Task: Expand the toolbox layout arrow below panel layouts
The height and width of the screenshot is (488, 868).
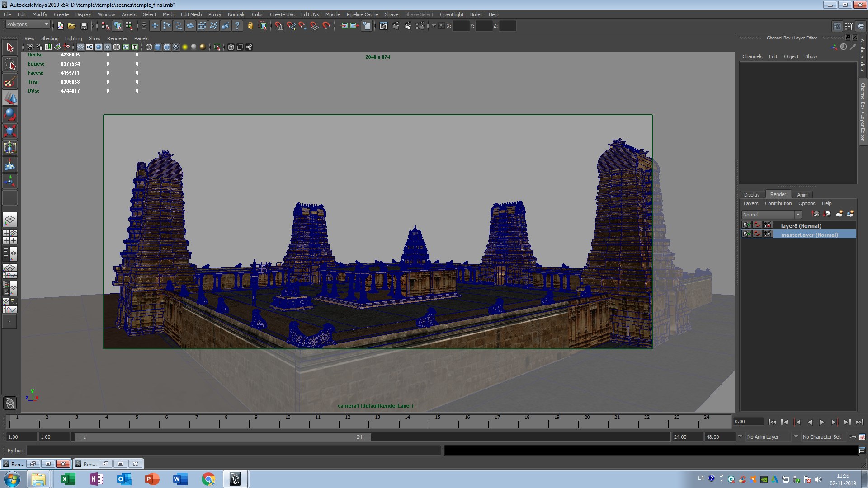Action: [9, 322]
